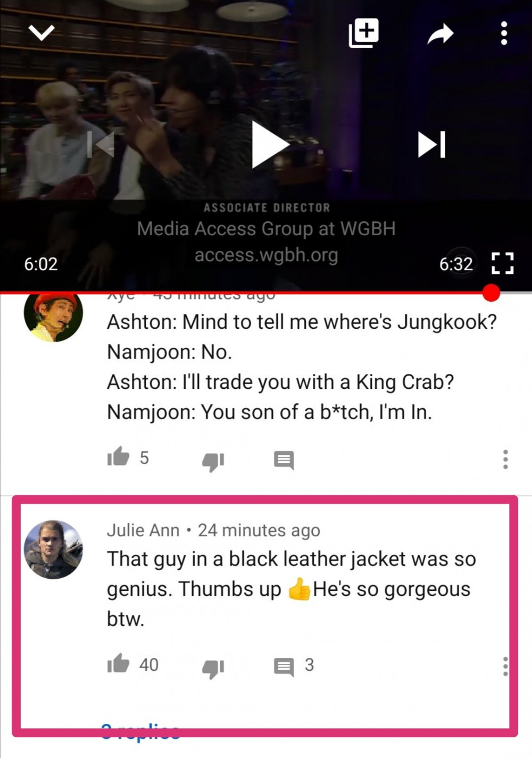Open replies icon on Julie Ann's comment

coord(284,667)
